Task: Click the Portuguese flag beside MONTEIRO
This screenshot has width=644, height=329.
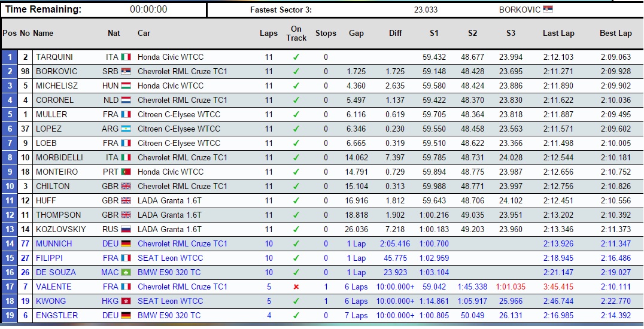Action: (x=126, y=172)
